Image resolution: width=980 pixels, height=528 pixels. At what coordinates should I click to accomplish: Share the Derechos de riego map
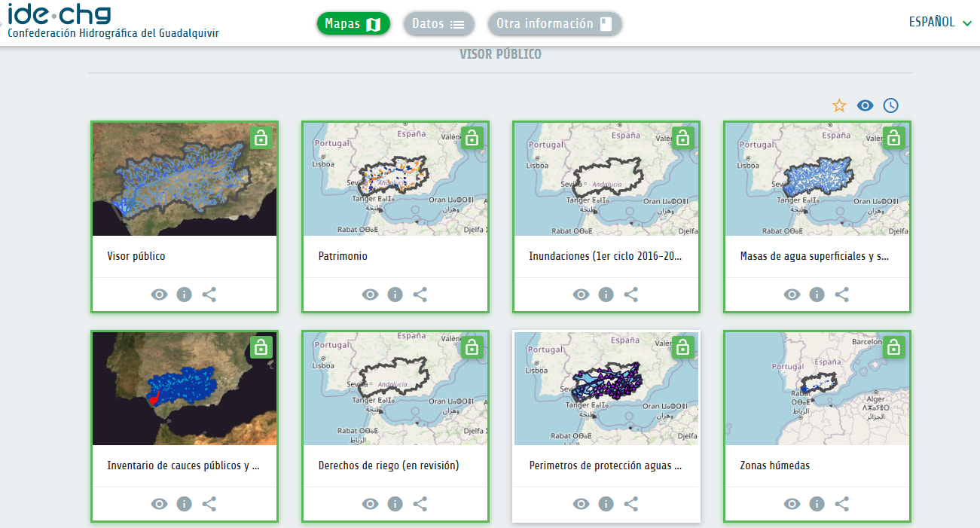[420, 504]
